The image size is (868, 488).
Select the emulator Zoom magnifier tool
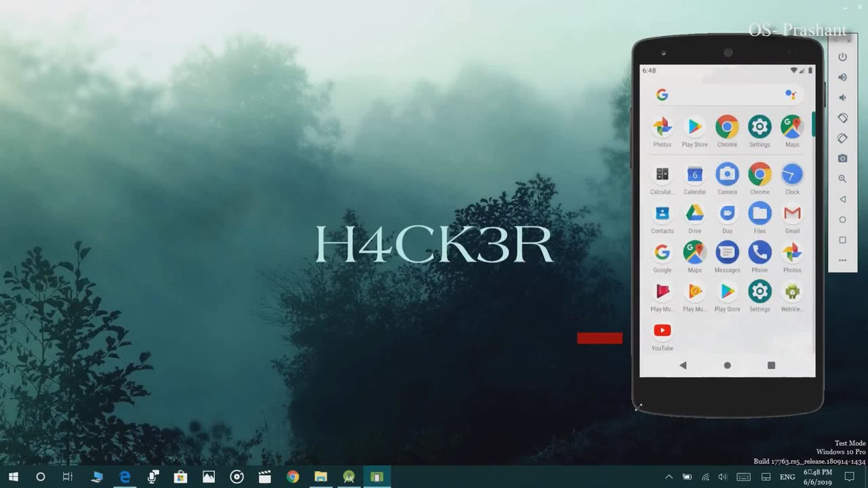tap(842, 179)
